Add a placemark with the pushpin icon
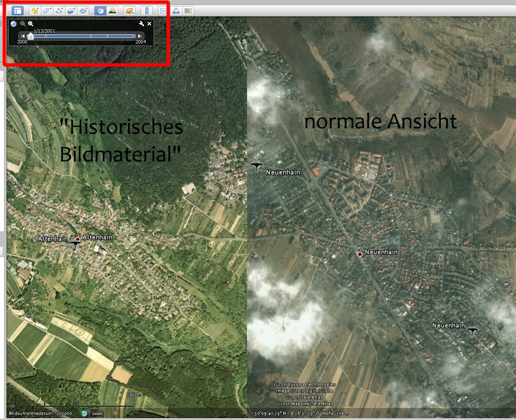Viewport: 516px width, 420px height. pos(35,11)
